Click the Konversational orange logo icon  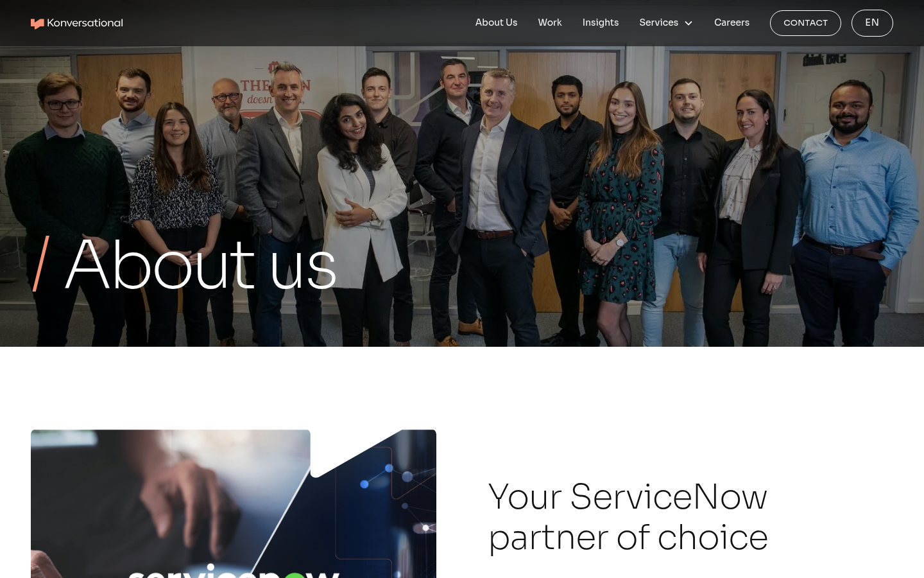(x=37, y=24)
